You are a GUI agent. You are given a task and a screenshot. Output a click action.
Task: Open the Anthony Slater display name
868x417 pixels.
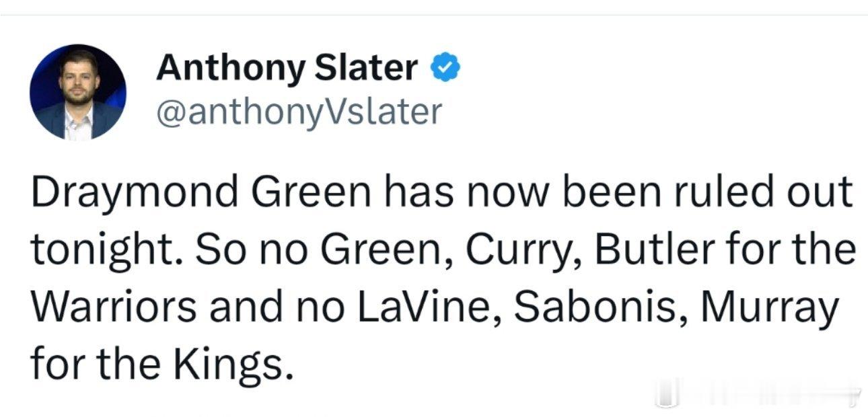[x=287, y=69]
